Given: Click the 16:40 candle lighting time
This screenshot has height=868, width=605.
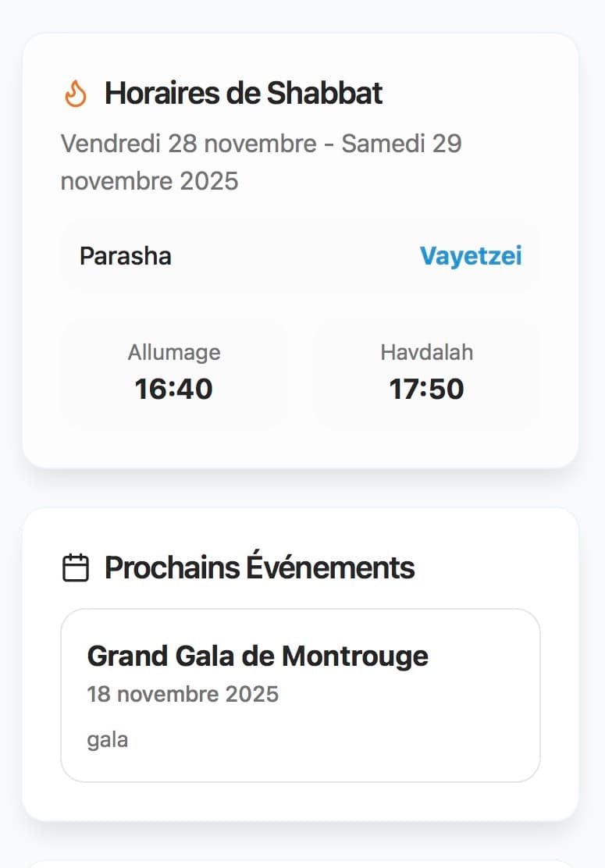Looking at the screenshot, I should (x=174, y=389).
